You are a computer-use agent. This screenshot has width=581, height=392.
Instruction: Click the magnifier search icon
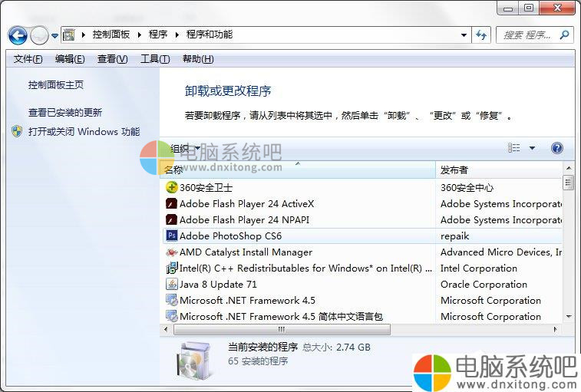coord(564,35)
